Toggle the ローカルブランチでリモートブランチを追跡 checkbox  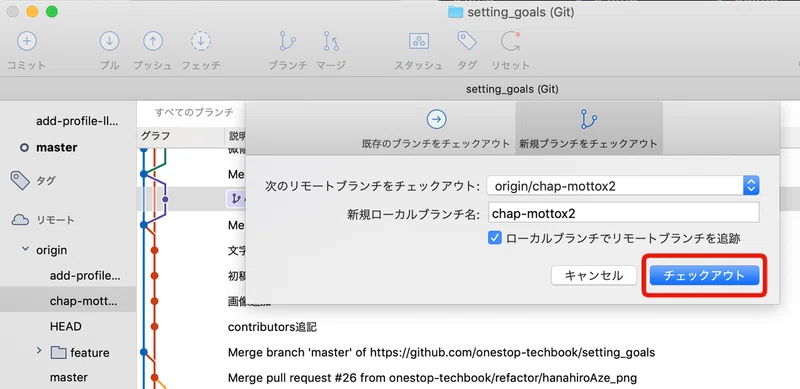pos(494,238)
